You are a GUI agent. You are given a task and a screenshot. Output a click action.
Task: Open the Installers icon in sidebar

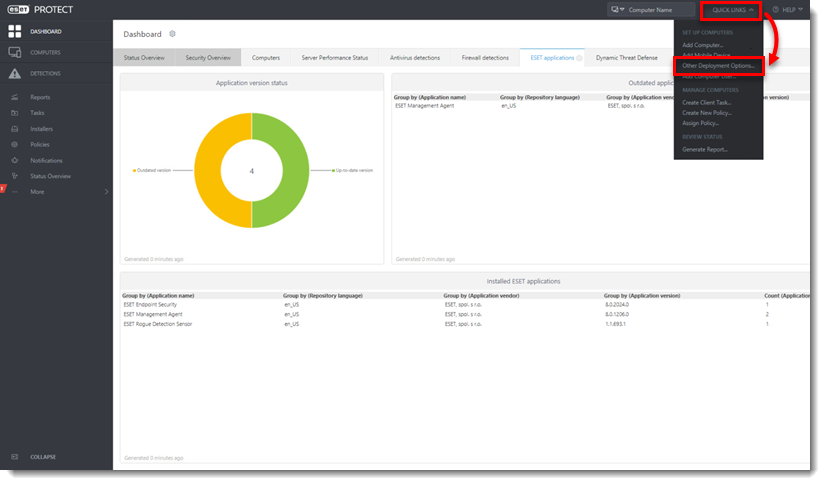(x=15, y=129)
